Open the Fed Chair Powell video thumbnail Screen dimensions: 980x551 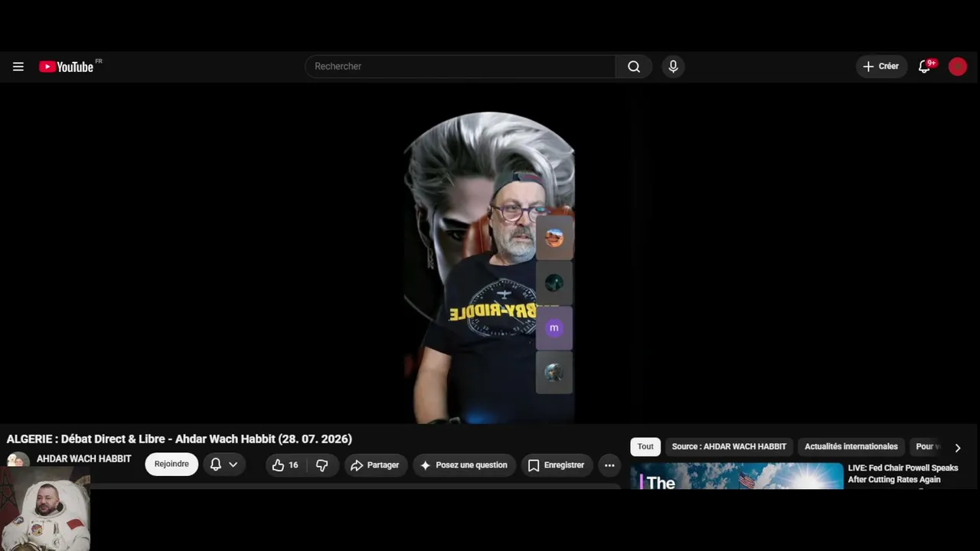click(737, 476)
